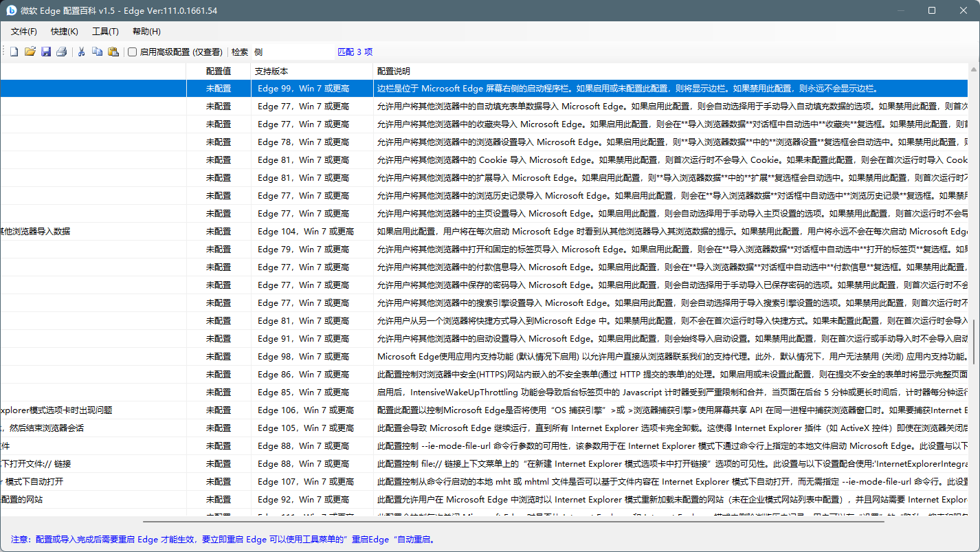Viewport: 980px width, 552px height.
Task: Enable the 启用高级配置 (仅查看) checkbox
Action: click(x=132, y=52)
